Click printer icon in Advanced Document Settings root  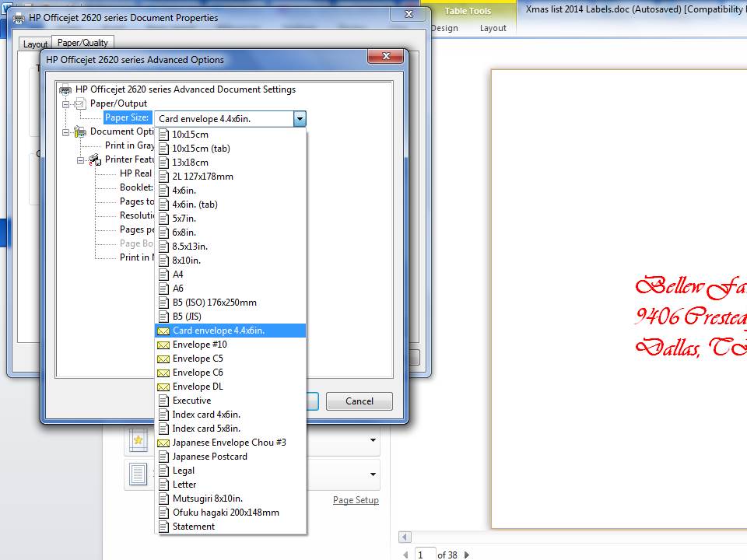pyautogui.click(x=65, y=89)
